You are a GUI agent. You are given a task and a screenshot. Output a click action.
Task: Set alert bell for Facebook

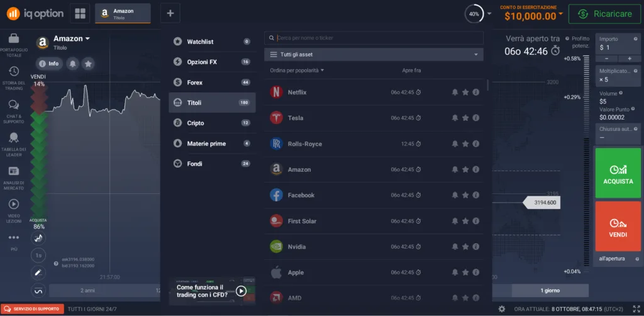click(x=455, y=195)
